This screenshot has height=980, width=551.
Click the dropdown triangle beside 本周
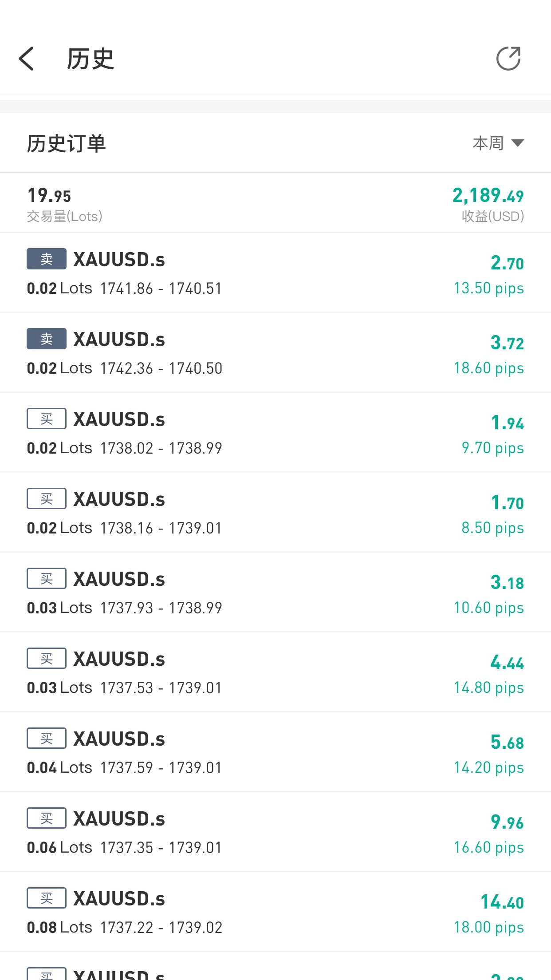point(518,143)
